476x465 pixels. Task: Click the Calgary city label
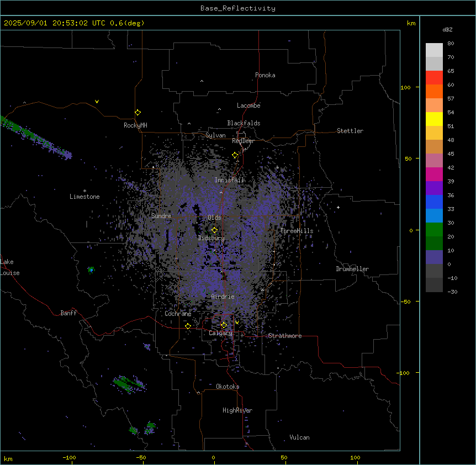[220, 333]
